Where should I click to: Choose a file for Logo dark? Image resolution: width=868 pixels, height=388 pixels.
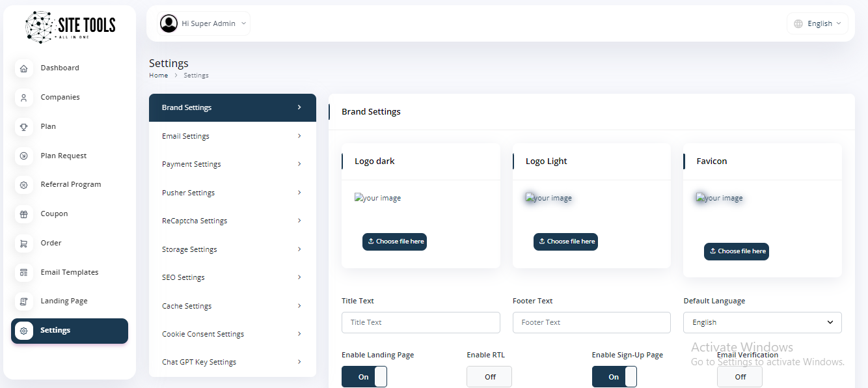pyautogui.click(x=394, y=242)
